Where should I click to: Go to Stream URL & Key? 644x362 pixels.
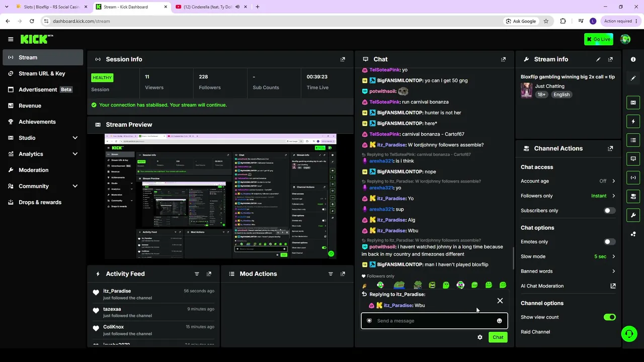pyautogui.click(x=43, y=73)
